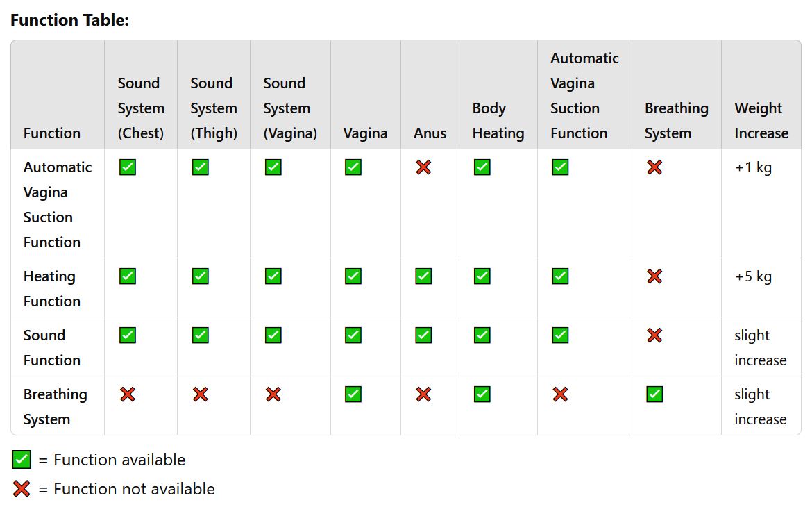
Task: Click Breathing System row's cross under Sound System (Chest)
Action: [x=127, y=394]
